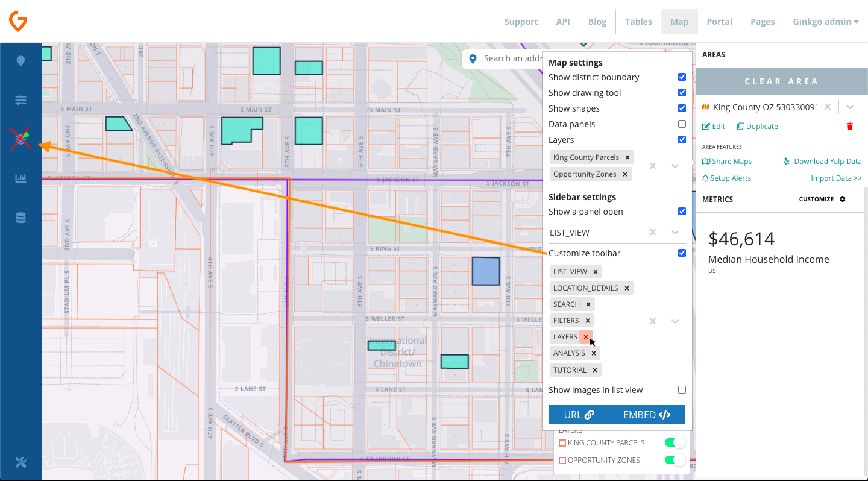This screenshot has width=868, height=481.
Task: Enable Data panels checkbox
Action: (682, 124)
